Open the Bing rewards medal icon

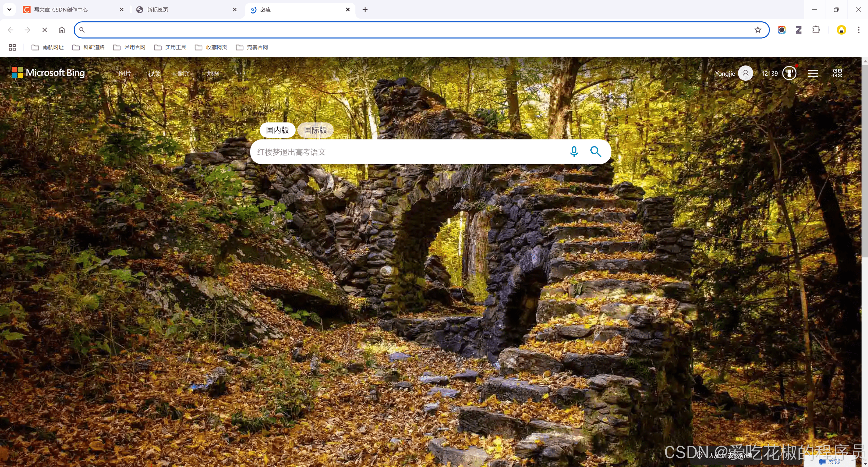click(x=789, y=73)
